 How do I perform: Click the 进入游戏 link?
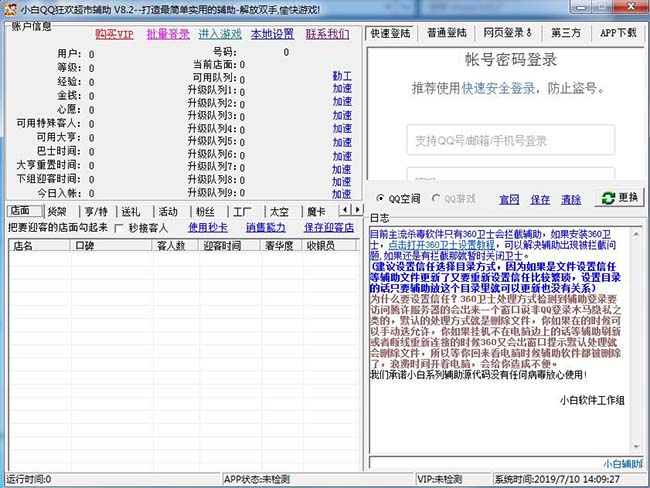pyautogui.click(x=220, y=34)
